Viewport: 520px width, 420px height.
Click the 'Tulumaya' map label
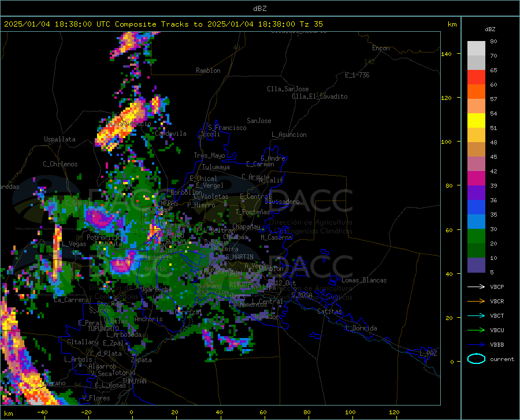(216, 167)
